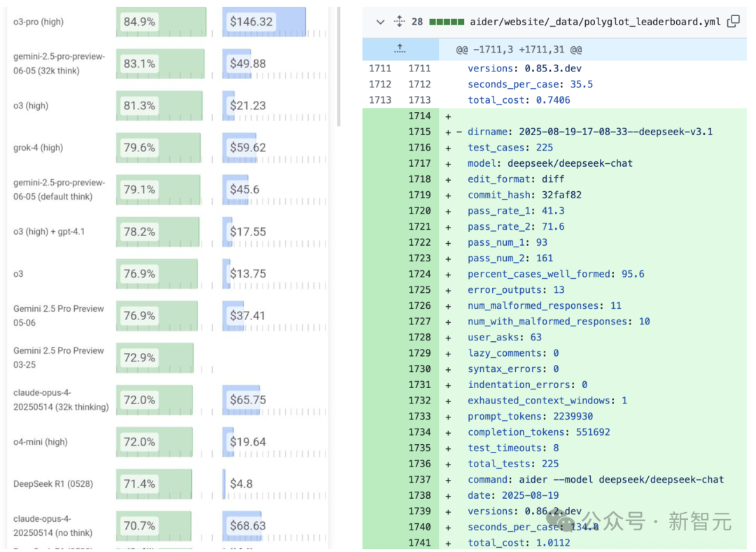The width and height of the screenshot is (756, 552).
Task: Expand hidden lines above line 1711
Action: (x=400, y=49)
